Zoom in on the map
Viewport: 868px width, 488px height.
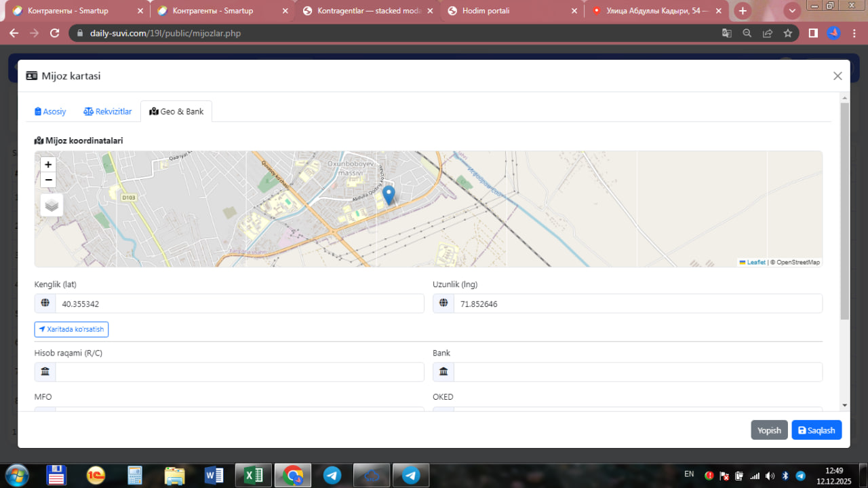click(x=48, y=164)
